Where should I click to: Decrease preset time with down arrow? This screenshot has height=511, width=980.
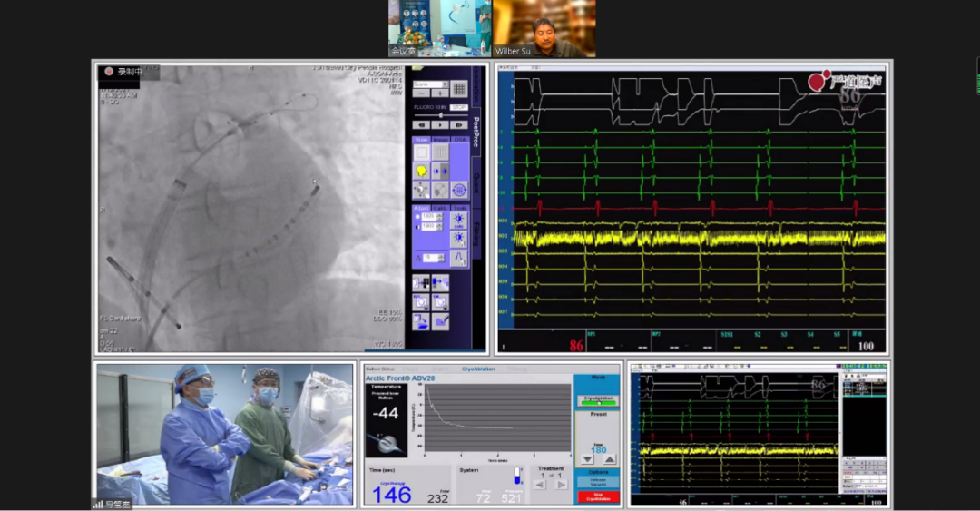587,458
